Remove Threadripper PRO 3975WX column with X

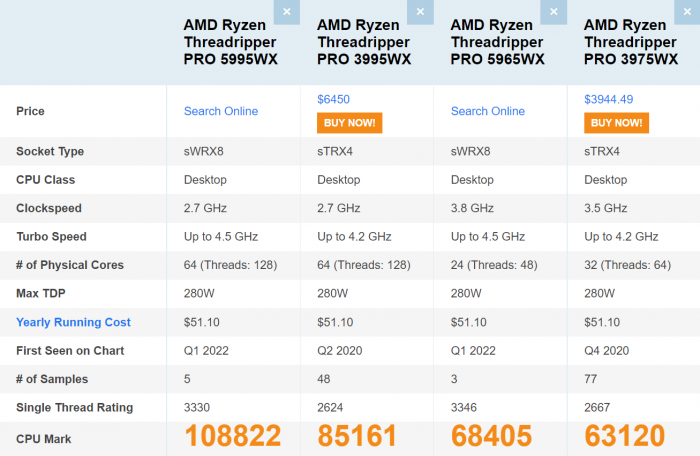[x=687, y=12]
